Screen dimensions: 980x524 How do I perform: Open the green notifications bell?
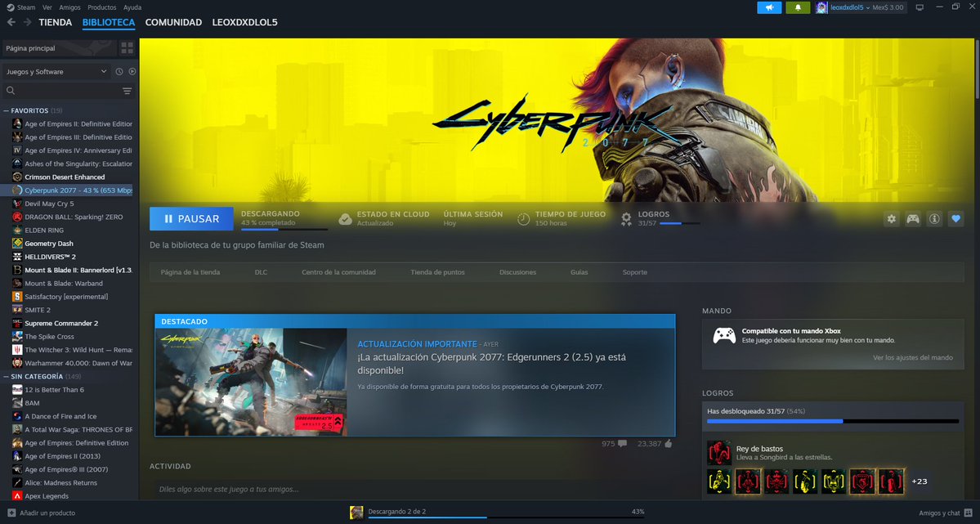pyautogui.click(x=798, y=7)
